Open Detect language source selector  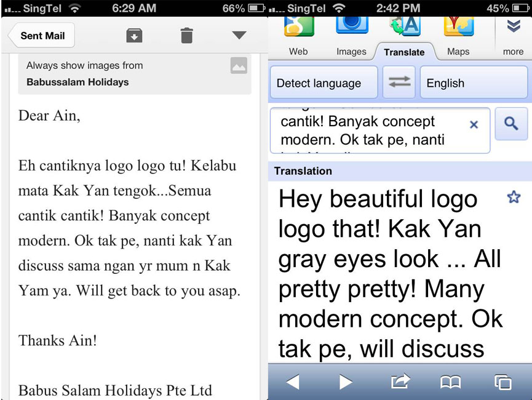pos(324,83)
